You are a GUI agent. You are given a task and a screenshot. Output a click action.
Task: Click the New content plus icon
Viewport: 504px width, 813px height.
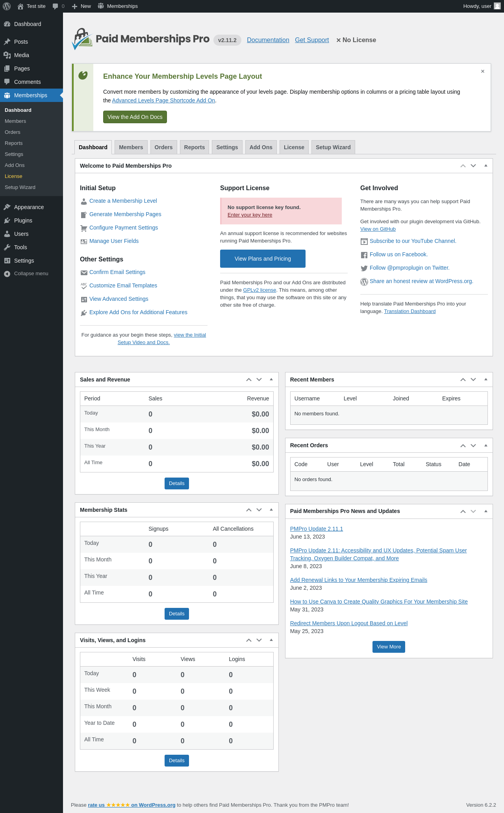pos(74,6)
